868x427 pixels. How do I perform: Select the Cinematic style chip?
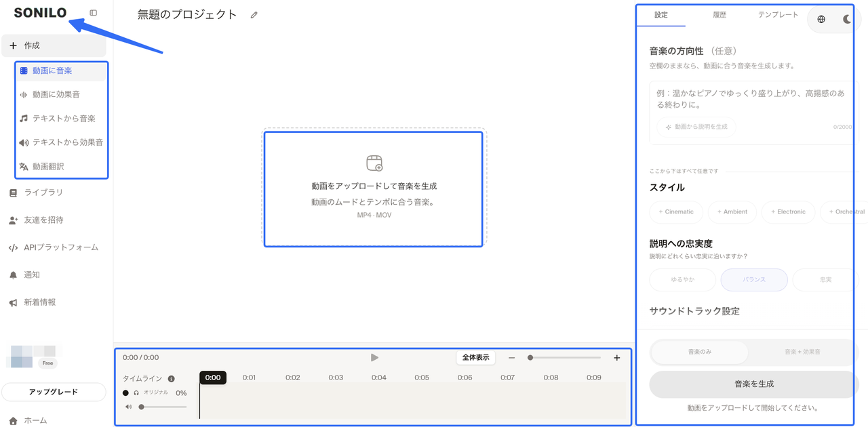click(x=675, y=212)
